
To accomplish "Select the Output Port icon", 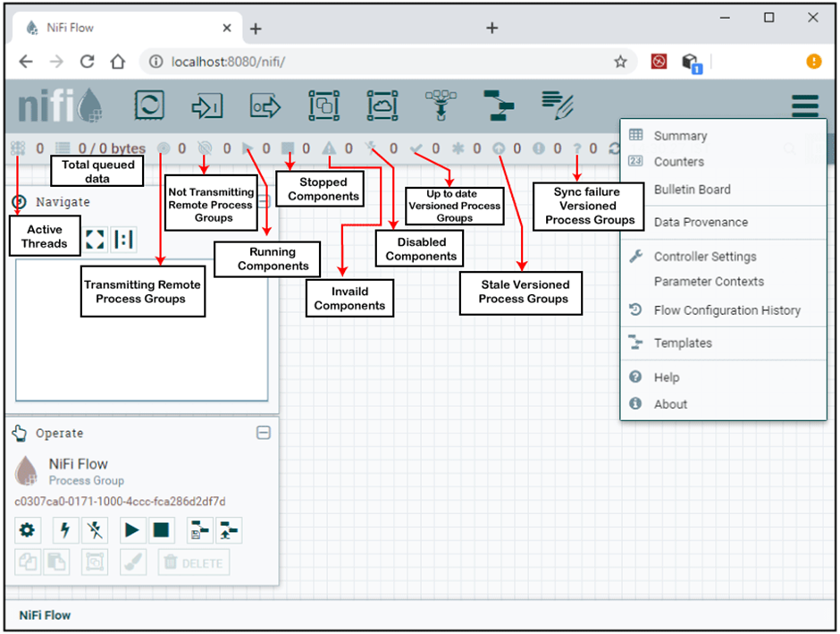I will coord(265,106).
